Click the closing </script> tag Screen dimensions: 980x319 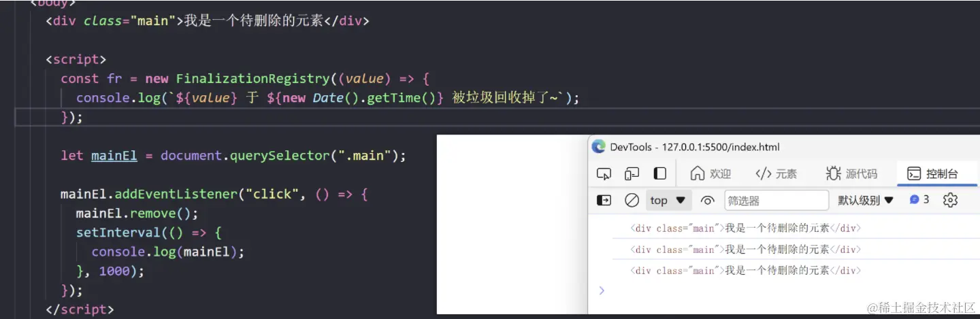tap(80, 309)
